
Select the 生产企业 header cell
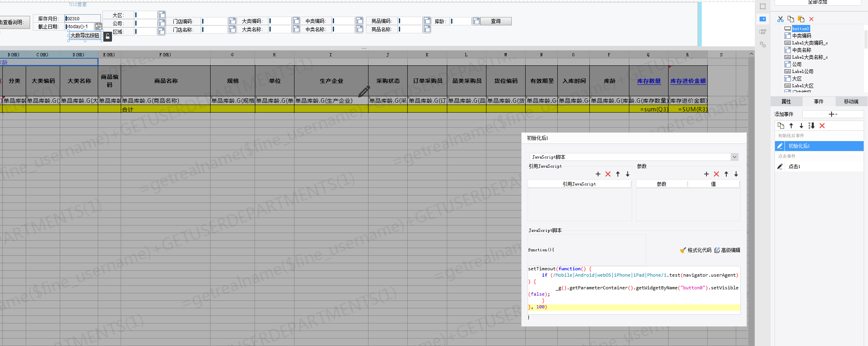click(331, 81)
